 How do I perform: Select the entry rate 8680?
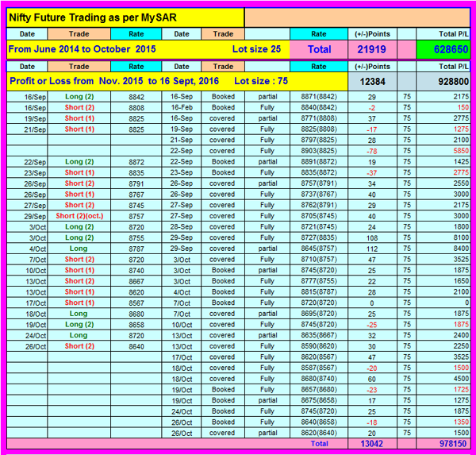coord(136,314)
